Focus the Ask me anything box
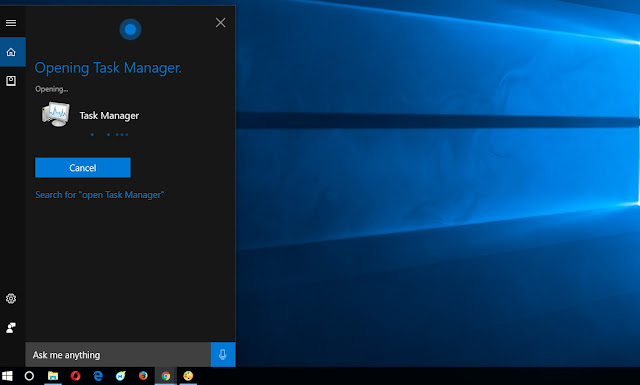Image resolution: width=640 pixels, height=385 pixels. click(118, 355)
